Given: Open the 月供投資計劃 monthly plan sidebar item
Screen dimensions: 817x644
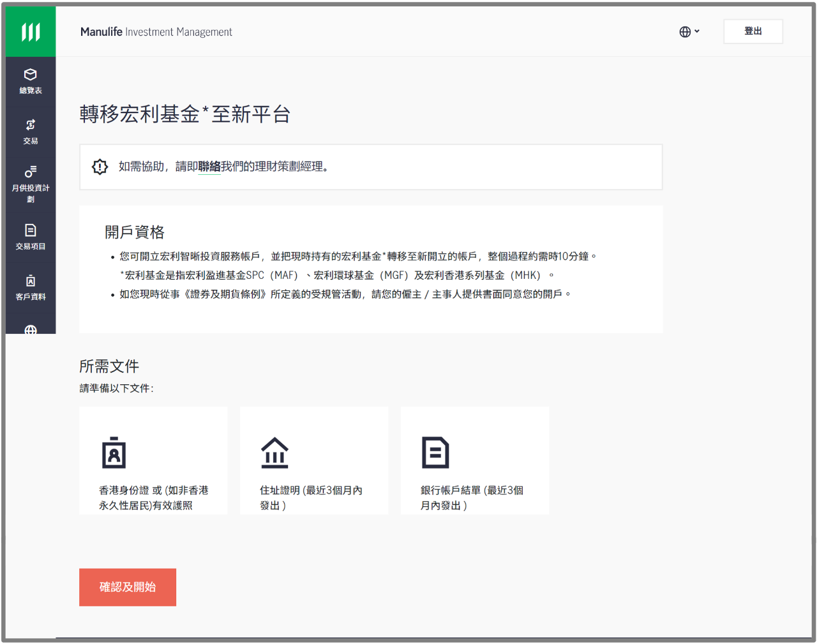Looking at the screenshot, I should point(31,184).
